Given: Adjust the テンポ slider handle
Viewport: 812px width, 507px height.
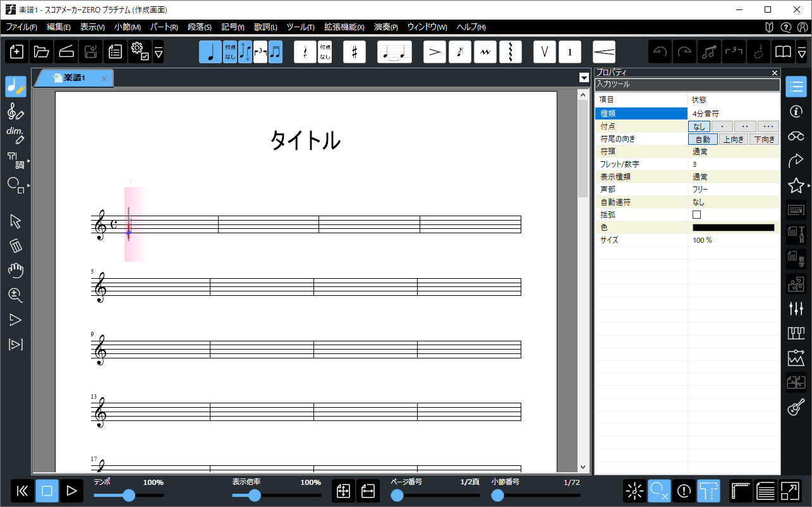Looking at the screenshot, I should tap(129, 495).
